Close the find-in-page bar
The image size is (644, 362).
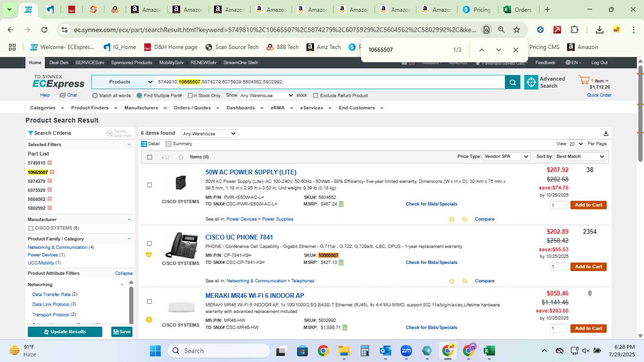[x=515, y=50]
